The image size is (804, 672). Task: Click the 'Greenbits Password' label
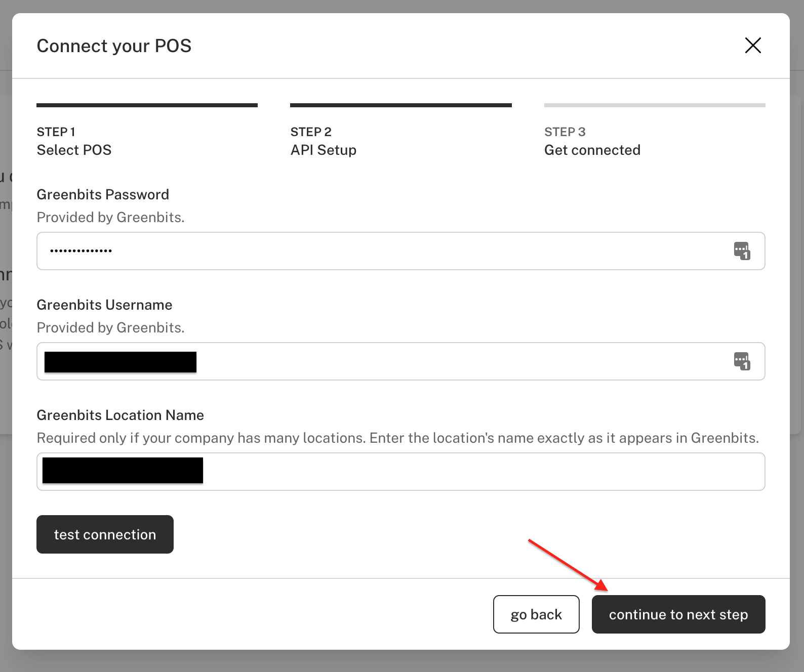click(103, 195)
